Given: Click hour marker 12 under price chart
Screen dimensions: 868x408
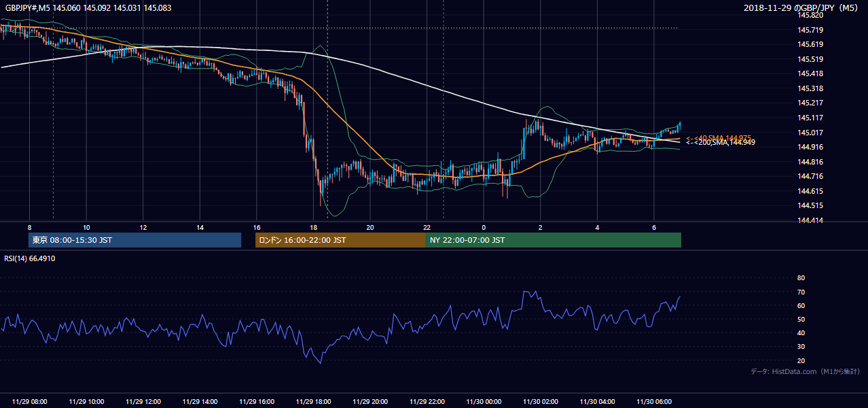Looking at the screenshot, I should pos(143,227).
